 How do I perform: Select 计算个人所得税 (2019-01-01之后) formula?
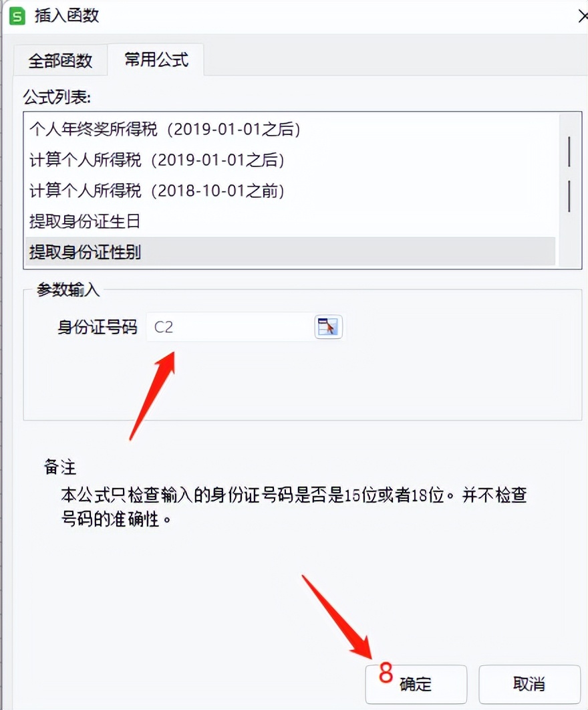pos(290,160)
